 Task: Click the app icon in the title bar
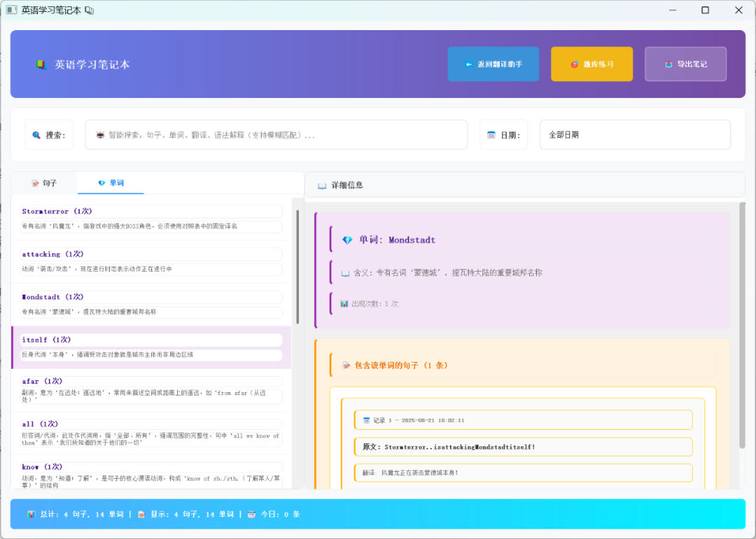pos(12,10)
